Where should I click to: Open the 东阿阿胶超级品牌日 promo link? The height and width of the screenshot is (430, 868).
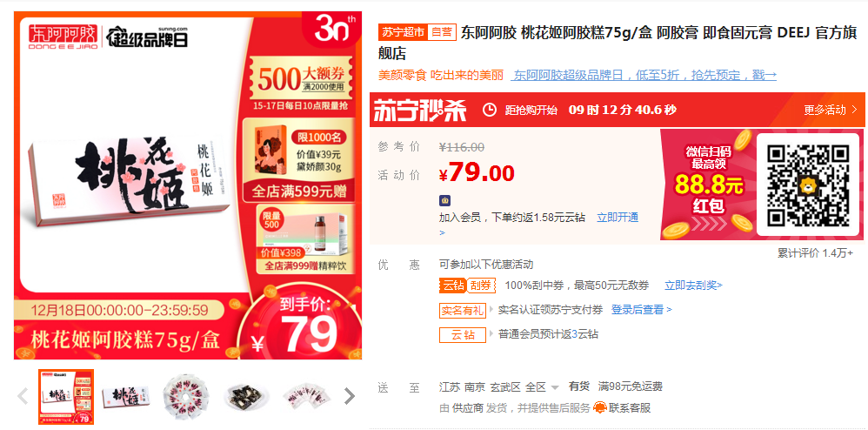pyautogui.click(x=645, y=75)
